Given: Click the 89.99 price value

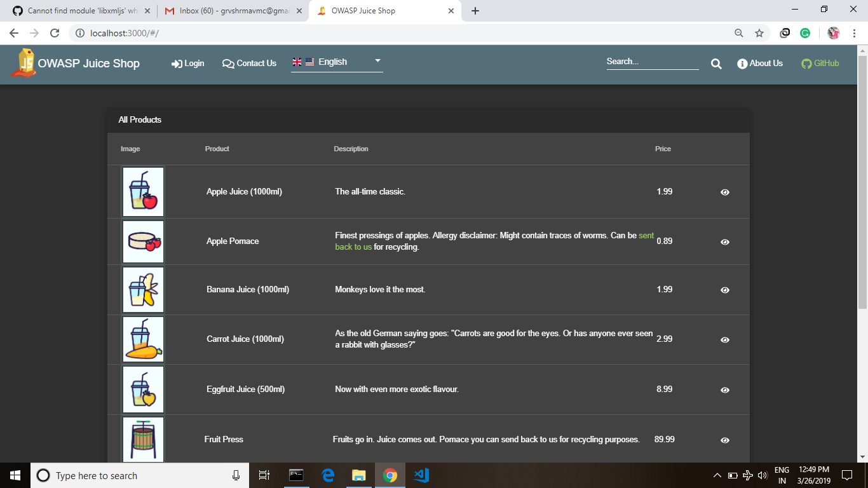Looking at the screenshot, I should click(665, 439).
